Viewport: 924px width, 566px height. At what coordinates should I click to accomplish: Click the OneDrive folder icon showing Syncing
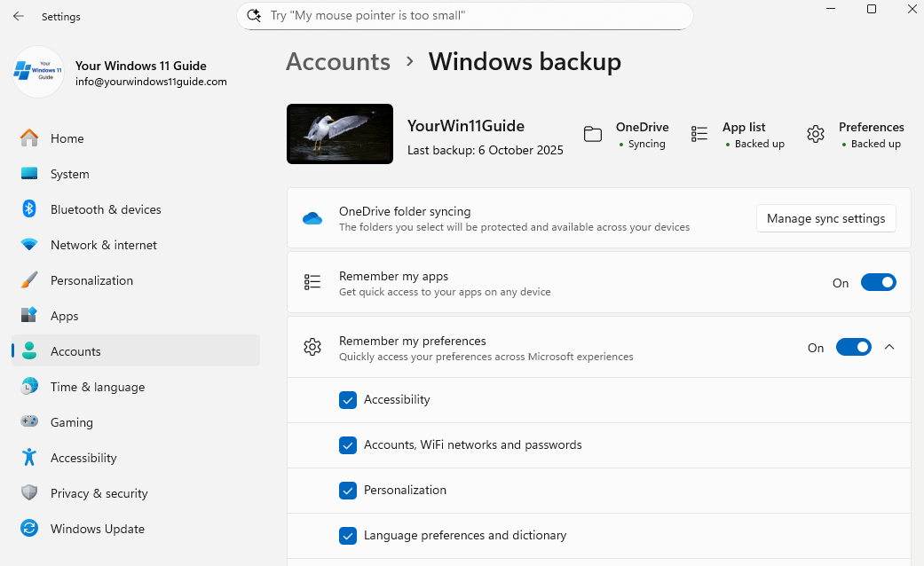click(x=593, y=133)
